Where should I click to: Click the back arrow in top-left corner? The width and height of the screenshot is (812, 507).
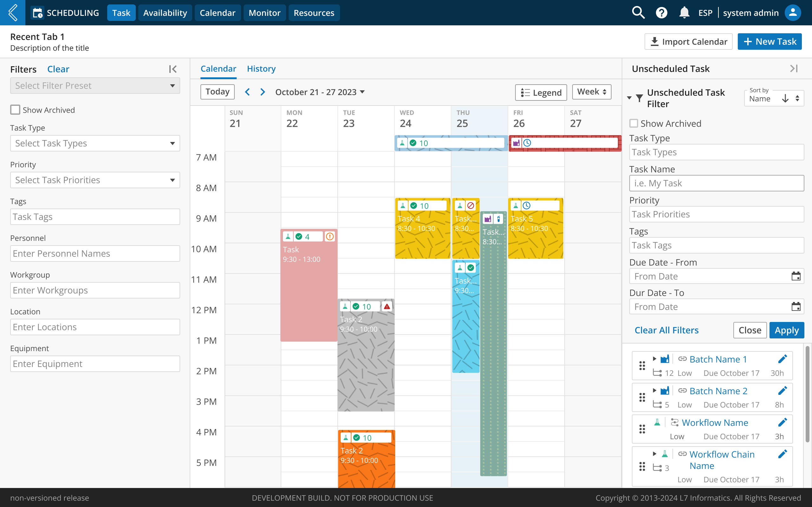pyautogui.click(x=12, y=13)
